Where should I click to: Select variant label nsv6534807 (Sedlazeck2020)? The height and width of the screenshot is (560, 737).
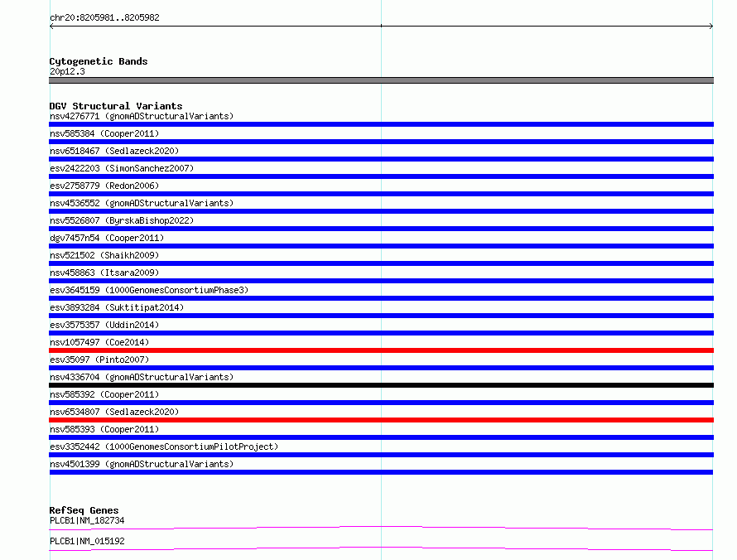coord(114,412)
